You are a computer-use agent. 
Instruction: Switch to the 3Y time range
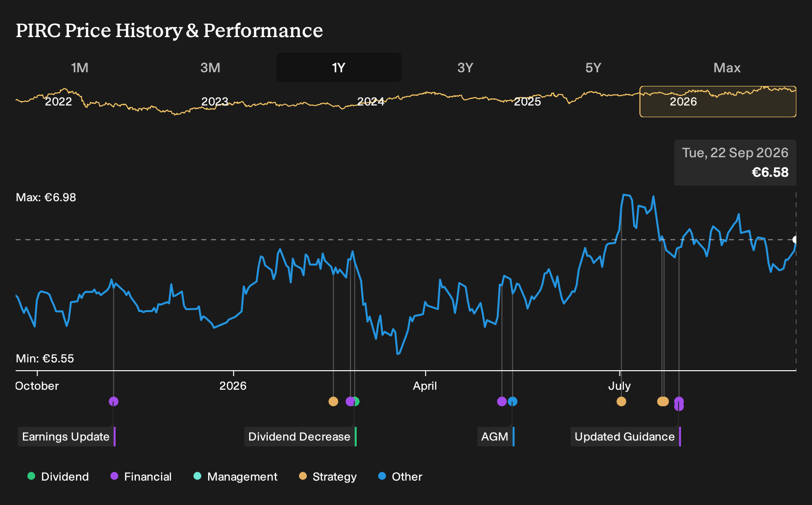pyautogui.click(x=465, y=67)
